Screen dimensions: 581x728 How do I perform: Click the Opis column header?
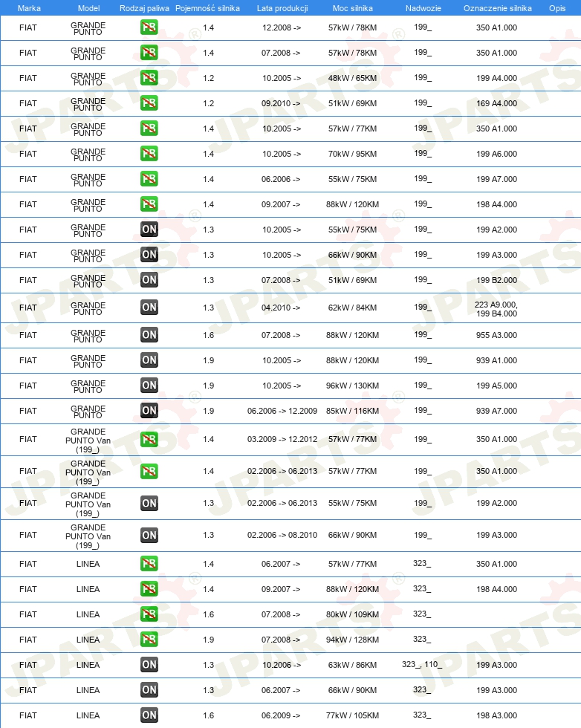[557, 8]
